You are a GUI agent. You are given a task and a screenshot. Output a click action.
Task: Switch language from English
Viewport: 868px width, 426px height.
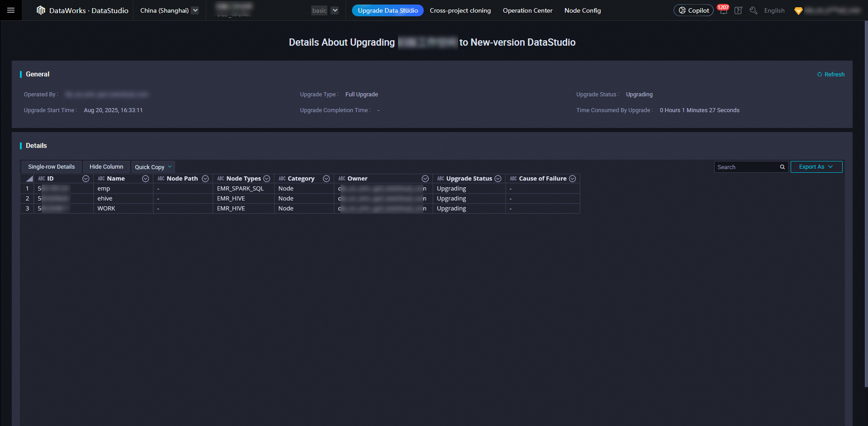774,10
